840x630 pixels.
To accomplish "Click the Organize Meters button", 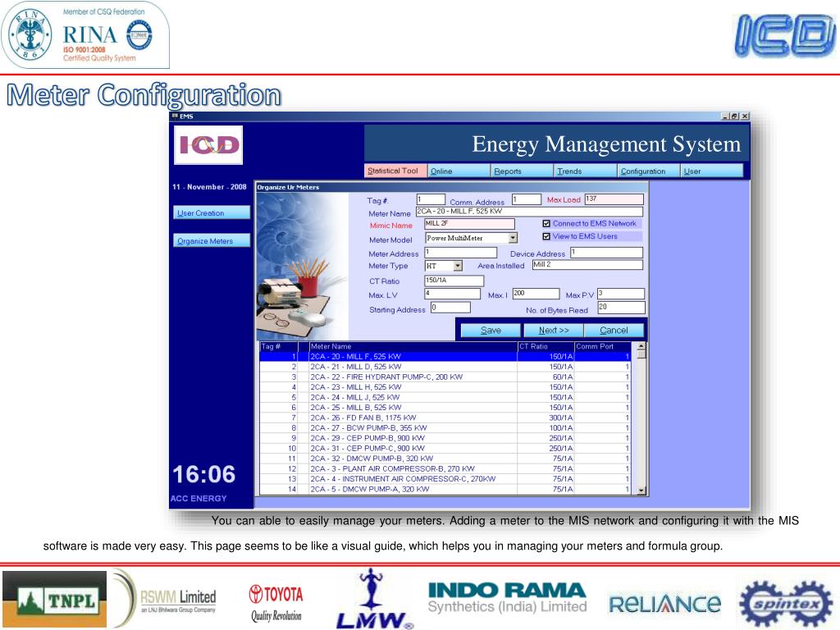I will point(212,240).
